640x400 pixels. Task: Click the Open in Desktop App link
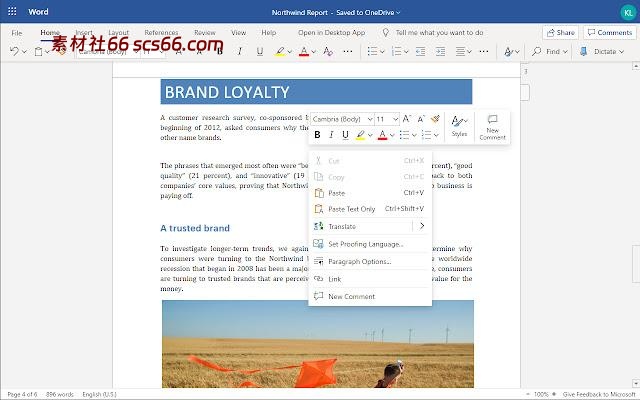(x=331, y=32)
